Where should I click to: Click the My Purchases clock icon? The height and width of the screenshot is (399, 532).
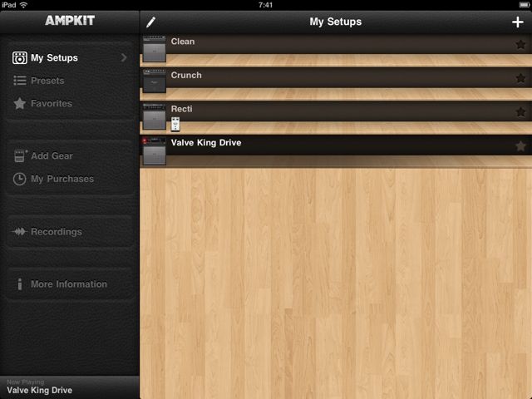pos(19,179)
